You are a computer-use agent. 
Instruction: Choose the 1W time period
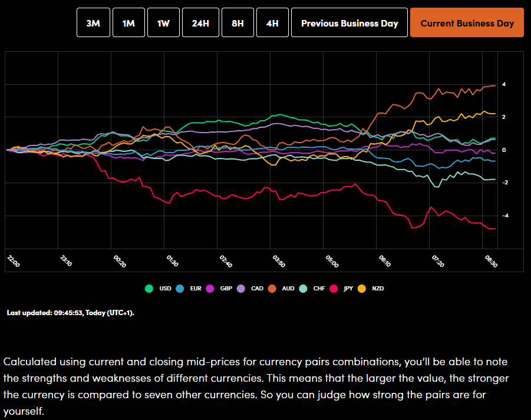pos(163,23)
